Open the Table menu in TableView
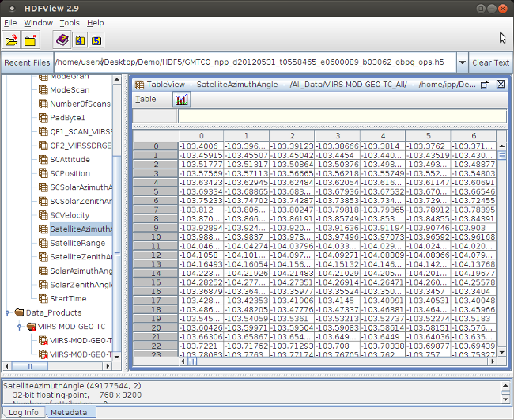Viewport: 514px width, 420px height. coord(146,100)
